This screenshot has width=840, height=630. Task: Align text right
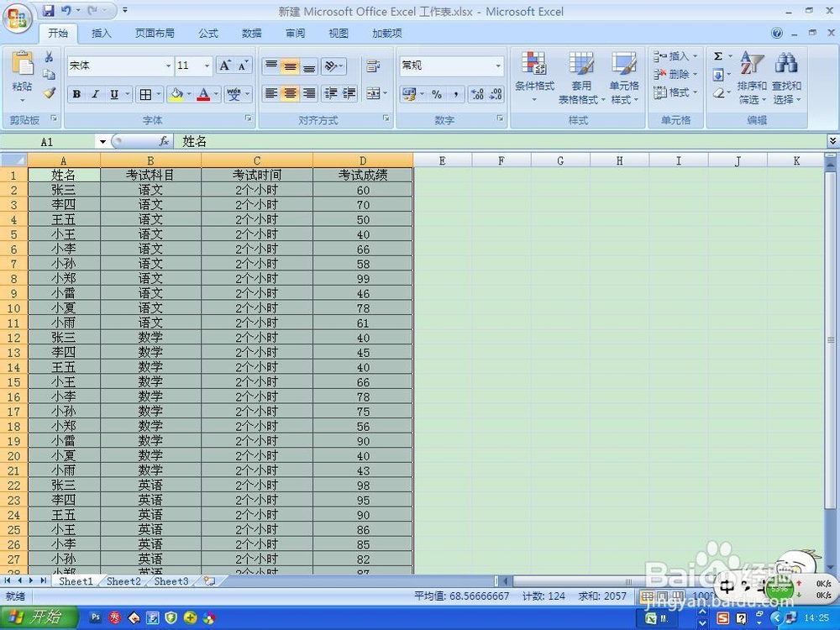[308, 93]
